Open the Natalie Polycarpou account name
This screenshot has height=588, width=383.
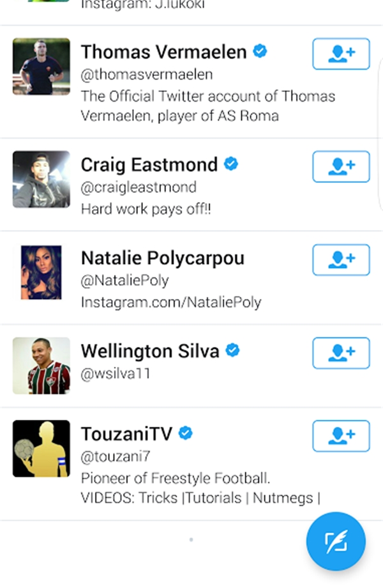click(162, 258)
